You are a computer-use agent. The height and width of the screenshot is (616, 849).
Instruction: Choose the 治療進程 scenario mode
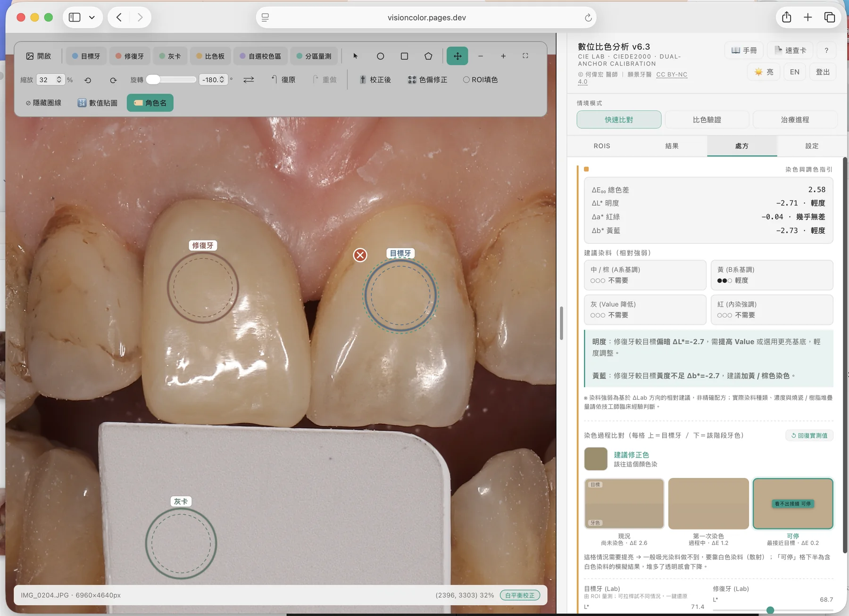click(795, 120)
